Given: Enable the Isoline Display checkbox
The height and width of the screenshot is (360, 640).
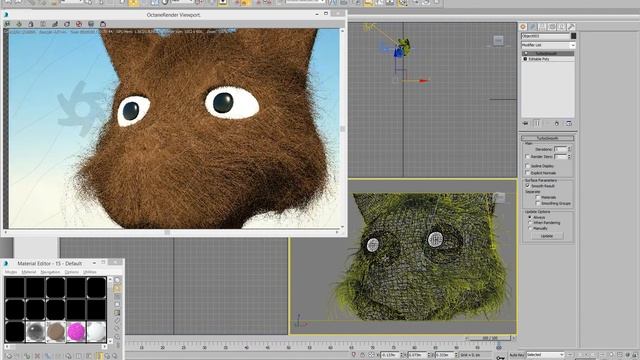Looking at the screenshot, I should (527, 166).
